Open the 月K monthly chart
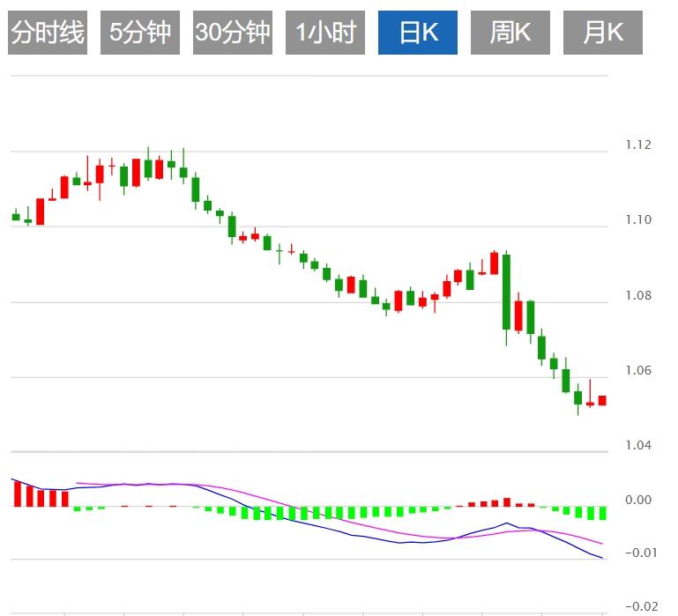The image size is (678, 616). pyautogui.click(x=603, y=33)
